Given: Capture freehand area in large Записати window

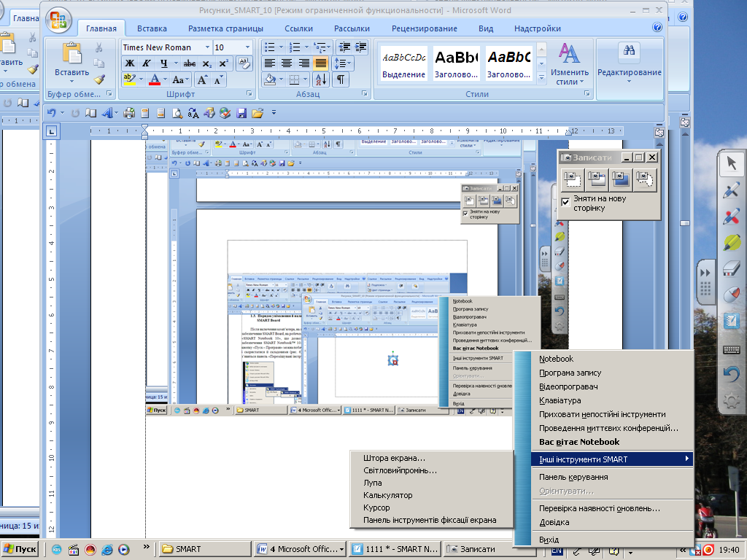Looking at the screenshot, I should tap(645, 179).
